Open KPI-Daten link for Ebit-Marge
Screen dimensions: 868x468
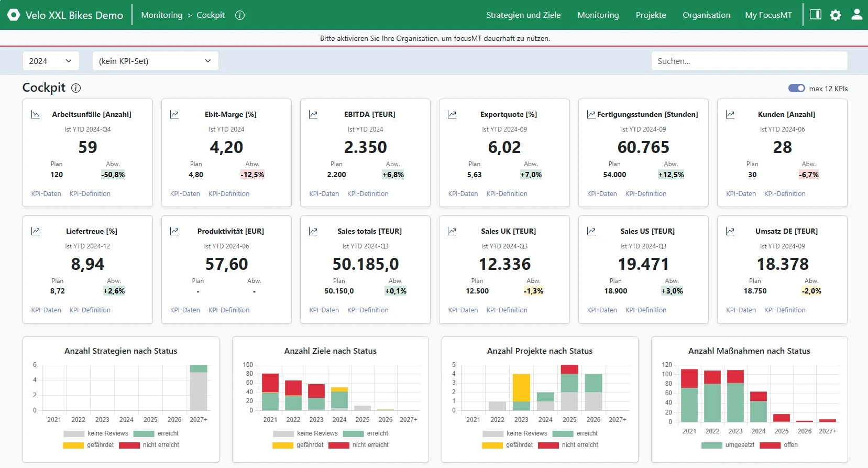pos(185,194)
